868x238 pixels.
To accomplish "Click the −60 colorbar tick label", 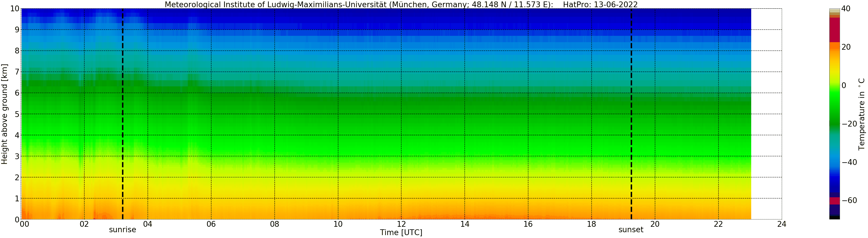I will pyautogui.click(x=849, y=200).
